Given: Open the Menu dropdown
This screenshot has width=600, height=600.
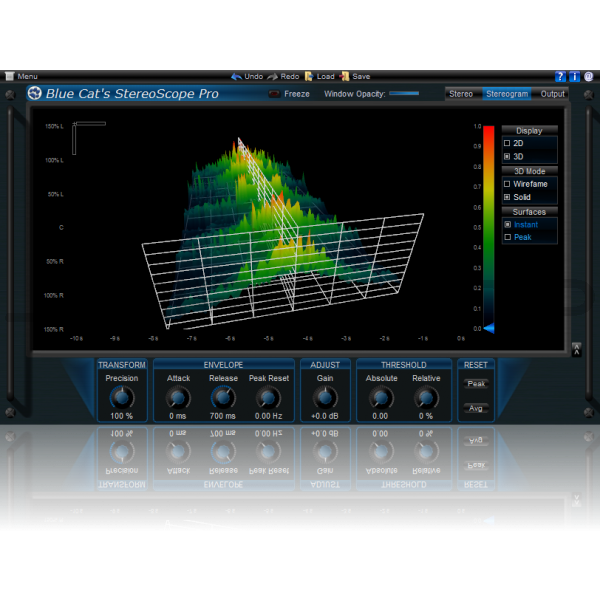Looking at the screenshot, I should pyautogui.click(x=21, y=76).
